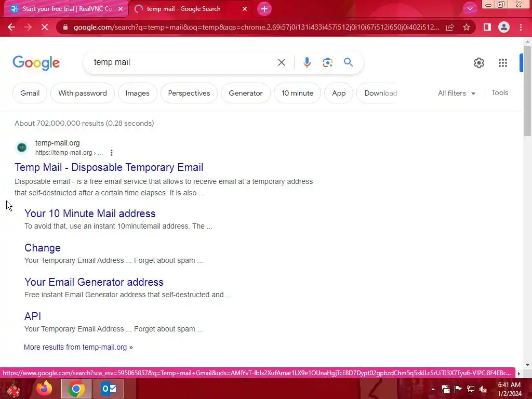Open search Tools

point(500,92)
